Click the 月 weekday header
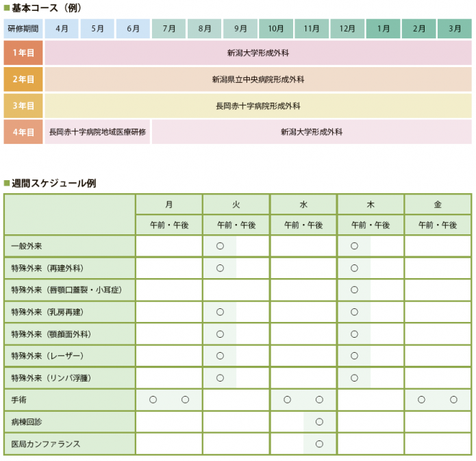 [169, 204]
